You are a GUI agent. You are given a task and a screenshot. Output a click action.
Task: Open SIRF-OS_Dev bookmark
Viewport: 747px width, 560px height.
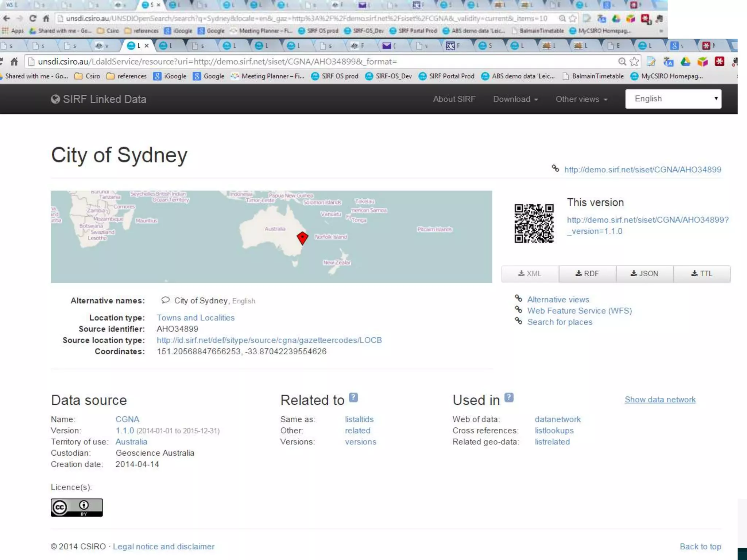click(389, 76)
